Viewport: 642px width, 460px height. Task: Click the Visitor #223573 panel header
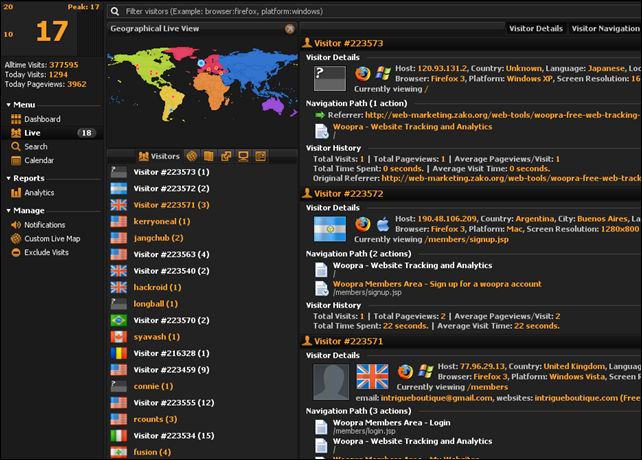tap(471, 43)
